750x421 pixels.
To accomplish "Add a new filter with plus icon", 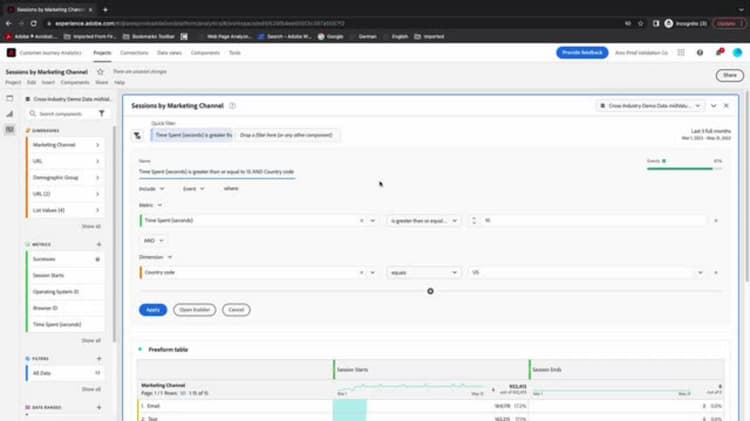I will (99, 358).
